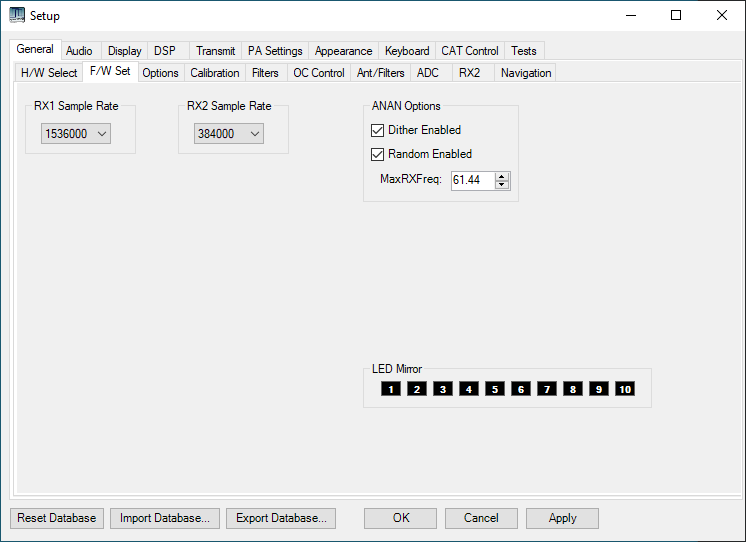Screen dimensions: 746x542
Task: Click LED Mirror indicator 4
Action: pos(469,389)
